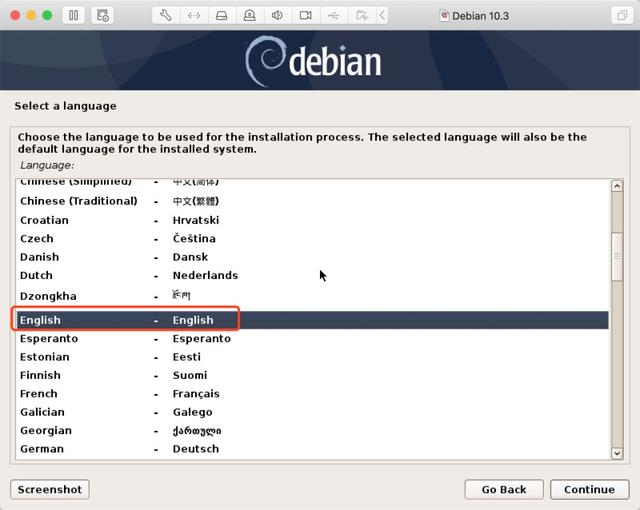Click the USB device icon

(333, 16)
